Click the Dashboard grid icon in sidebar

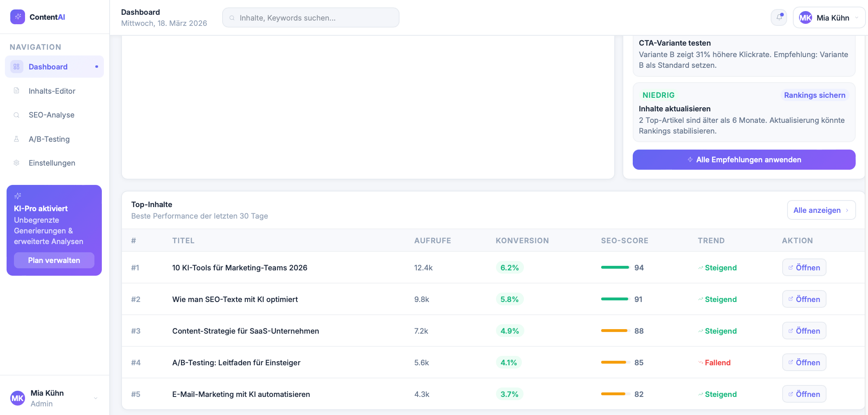(16, 67)
